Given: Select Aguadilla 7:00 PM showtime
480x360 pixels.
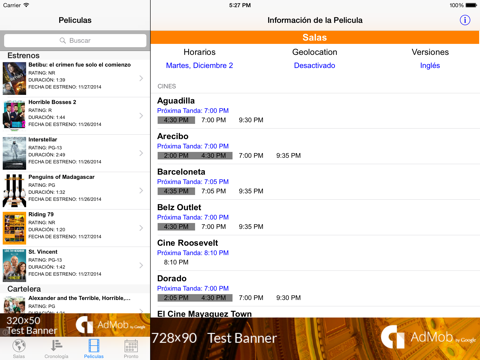Looking at the screenshot, I should [214, 120].
